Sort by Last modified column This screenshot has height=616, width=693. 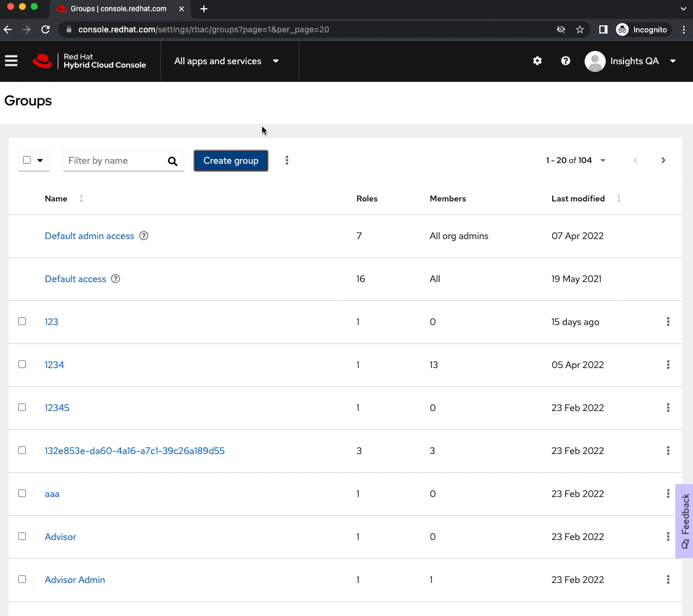click(578, 198)
